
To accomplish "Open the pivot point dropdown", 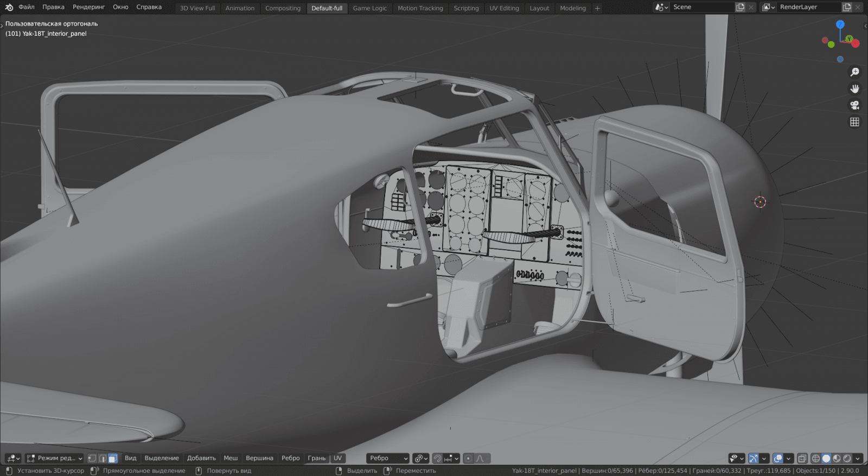I will tap(420, 459).
